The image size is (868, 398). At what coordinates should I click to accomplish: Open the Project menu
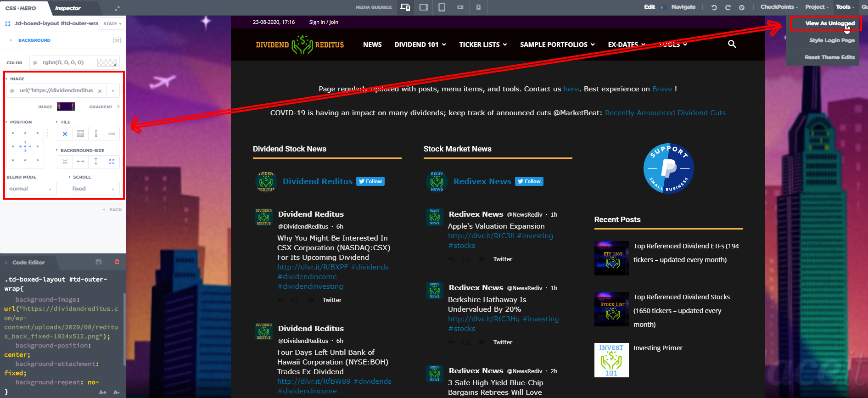click(x=817, y=7)
